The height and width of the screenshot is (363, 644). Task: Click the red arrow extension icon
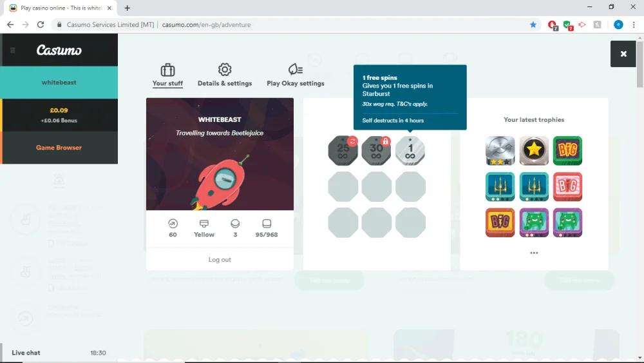tap(582, 25)
